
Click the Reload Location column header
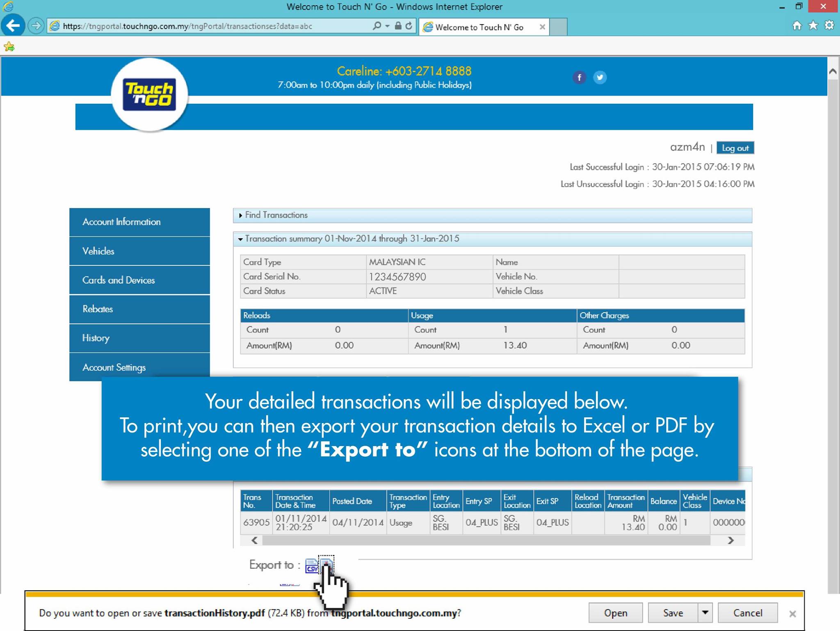[x=588, y=501]
